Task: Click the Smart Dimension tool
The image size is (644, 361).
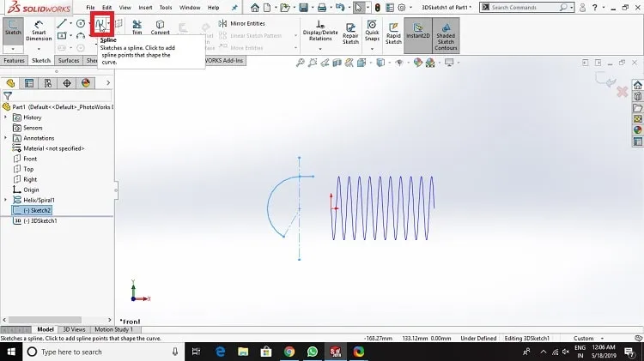Action: [x=39, y=31]
